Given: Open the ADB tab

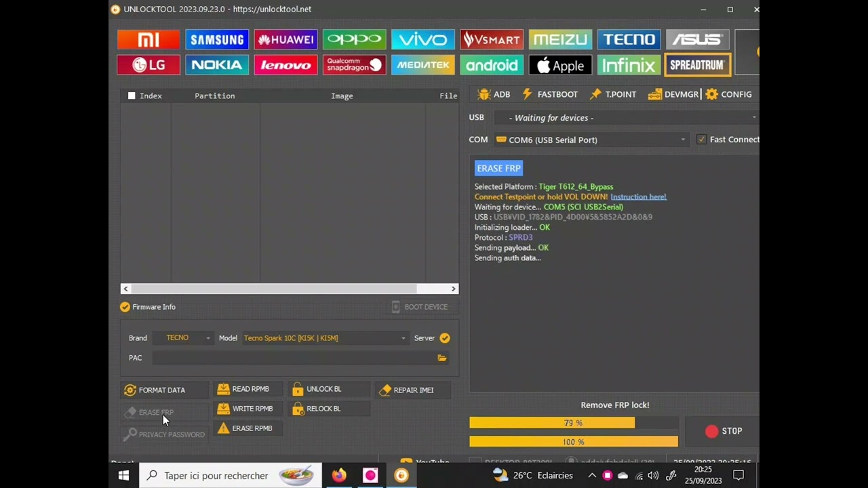Looking at the screenshot, I should tap(494, 95).
